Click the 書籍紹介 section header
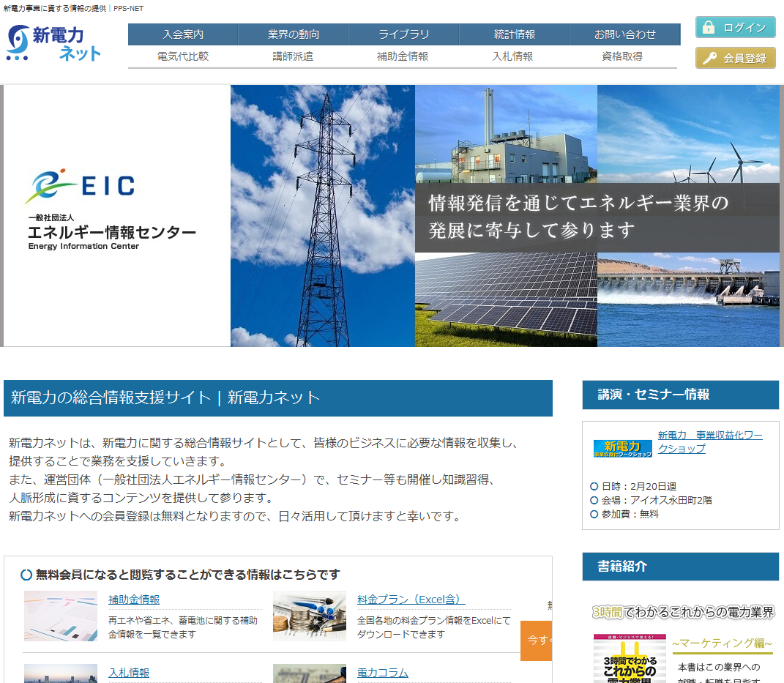 (x=681, y=567)
